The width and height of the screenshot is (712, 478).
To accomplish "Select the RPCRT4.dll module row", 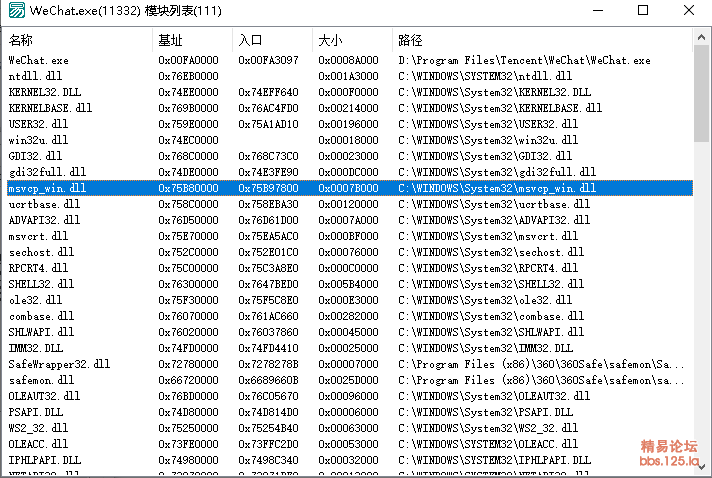I will coord(350,268).
